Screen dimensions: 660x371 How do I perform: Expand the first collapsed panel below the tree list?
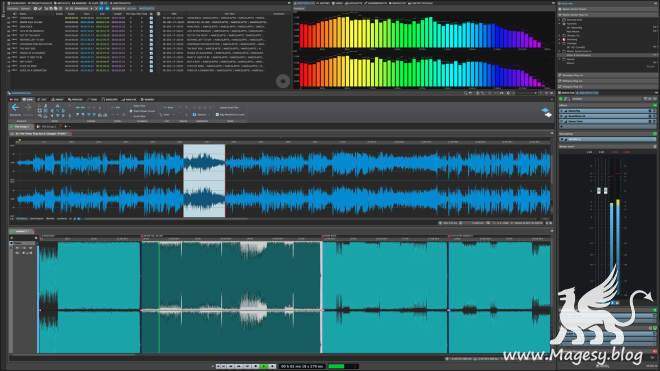point(608,75)
